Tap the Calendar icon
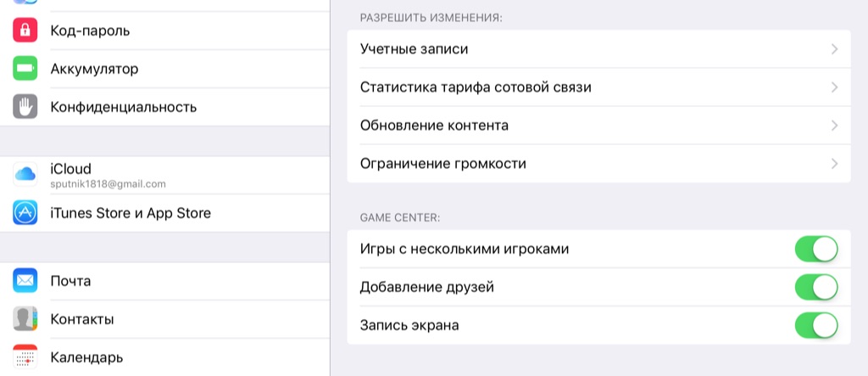Screen dimensions: 868x376 pos(25,356)
